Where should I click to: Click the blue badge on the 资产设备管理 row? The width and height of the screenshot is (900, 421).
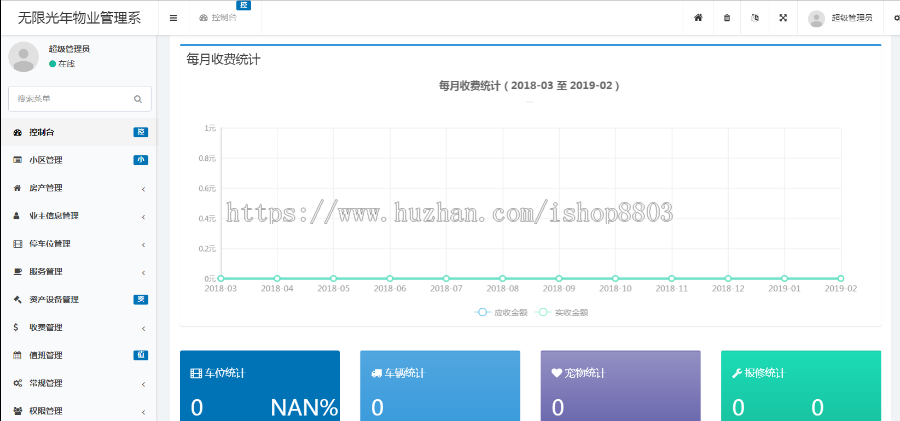[141, 300]
